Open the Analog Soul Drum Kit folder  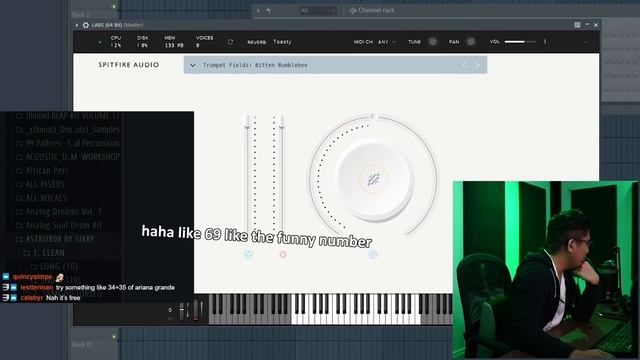[x=59, y=225]
